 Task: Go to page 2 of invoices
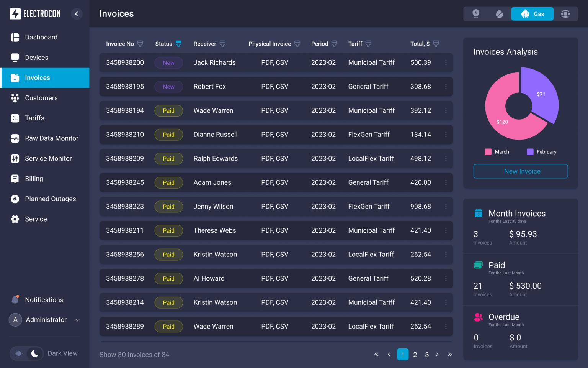pos(415,355)
